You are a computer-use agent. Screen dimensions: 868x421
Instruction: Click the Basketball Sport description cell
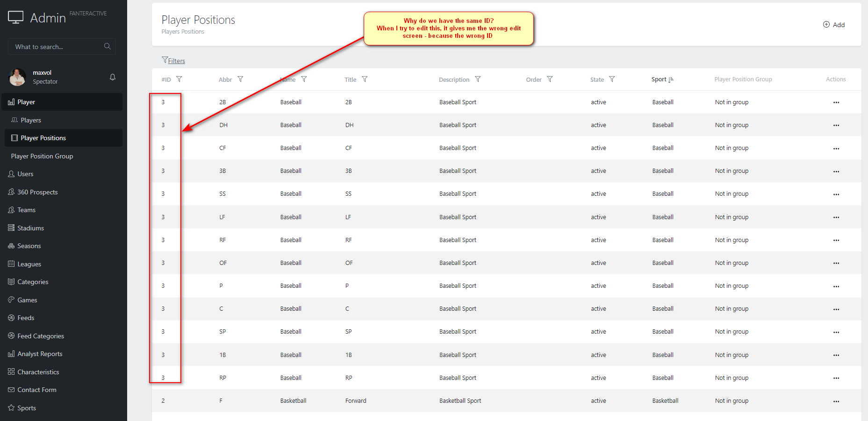460,401
